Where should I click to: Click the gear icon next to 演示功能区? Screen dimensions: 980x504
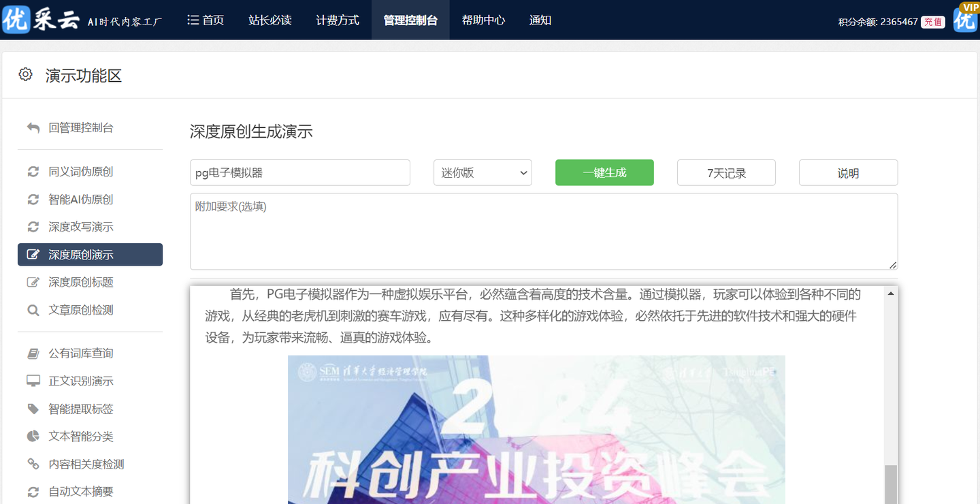(25, 75)
